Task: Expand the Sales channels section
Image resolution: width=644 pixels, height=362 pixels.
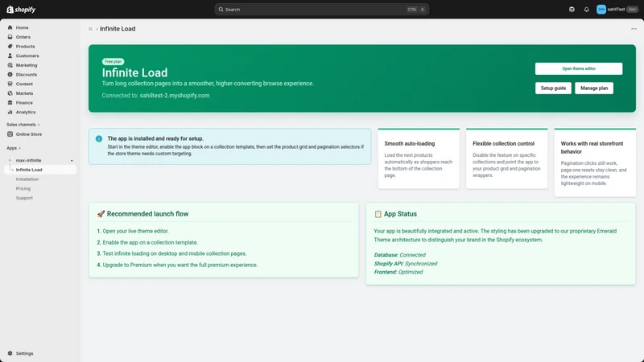Action: coord(23,125)
